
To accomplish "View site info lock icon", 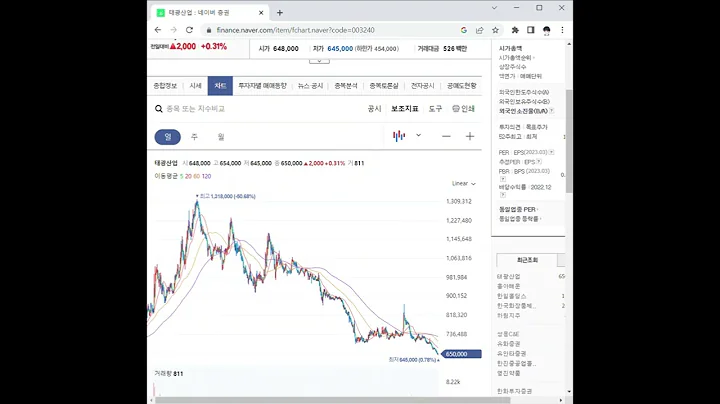I will (209, 30).
